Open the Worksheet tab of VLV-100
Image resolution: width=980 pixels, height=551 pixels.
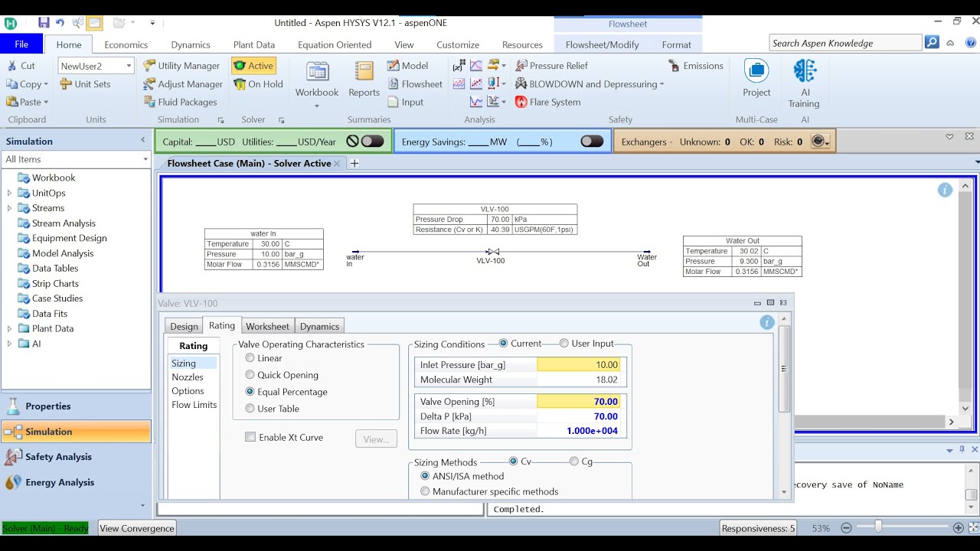pyautogui.click(x=268, y=326)
